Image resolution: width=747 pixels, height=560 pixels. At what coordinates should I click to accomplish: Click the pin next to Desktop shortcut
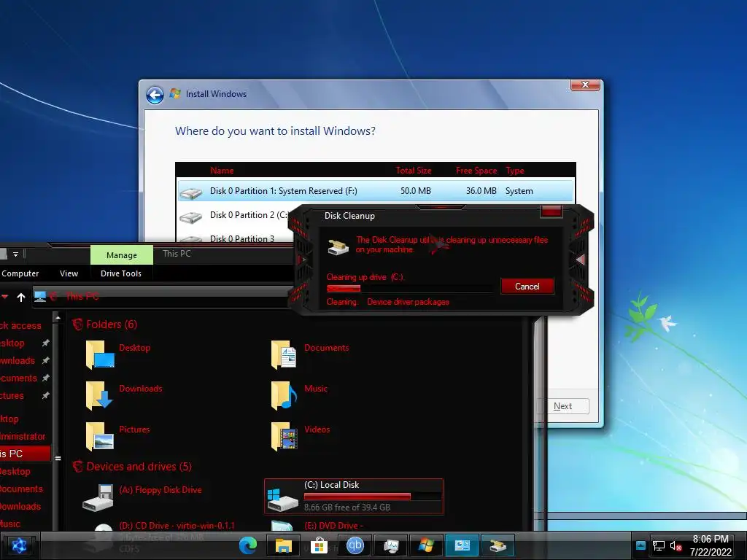click(x=46, y=343)
